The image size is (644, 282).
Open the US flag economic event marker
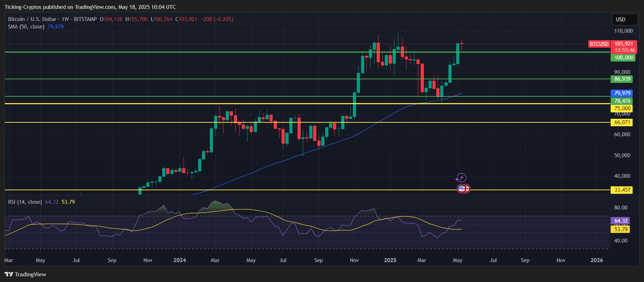click(462, 188)
